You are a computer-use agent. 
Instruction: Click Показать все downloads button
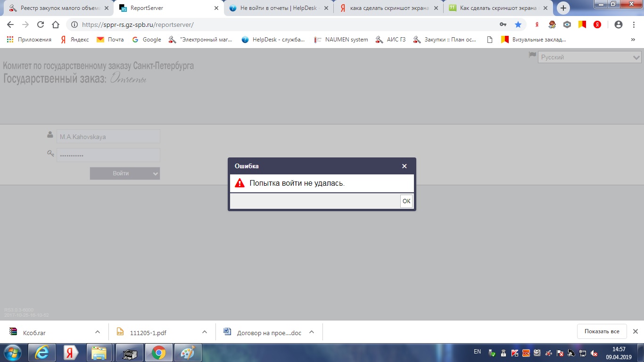[x=602, y=331]
